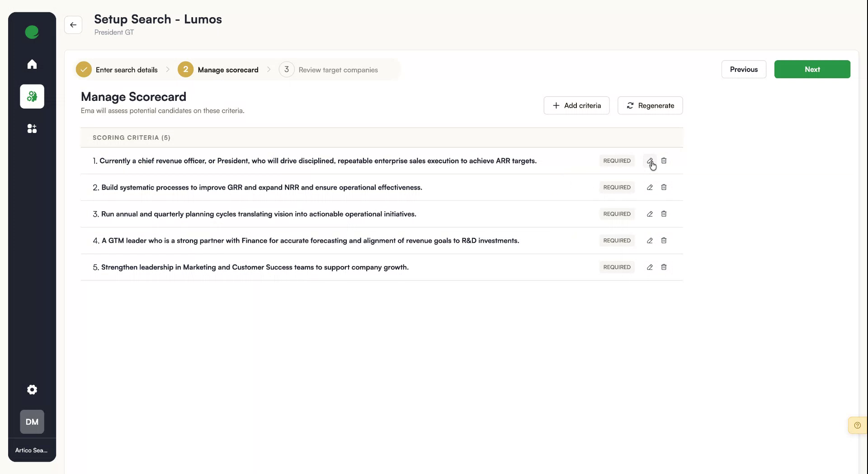Screen dimensions: 868x474
Task: Open the help icon at bottom right
Action: (x=857, y=425)
